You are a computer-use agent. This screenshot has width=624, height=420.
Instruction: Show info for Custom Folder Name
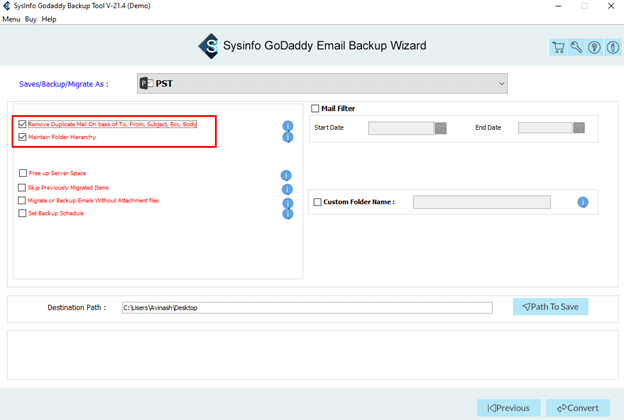583,202
